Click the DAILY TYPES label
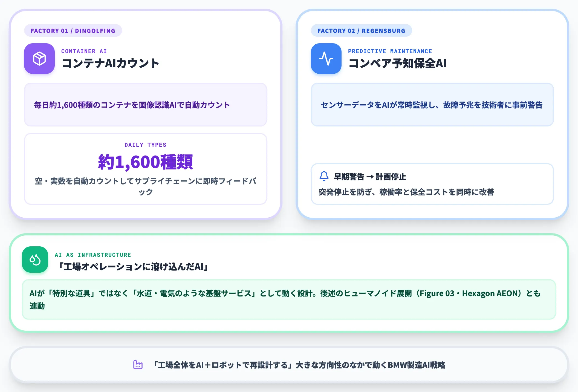This screenshot has width=578, height=392. 146,145
